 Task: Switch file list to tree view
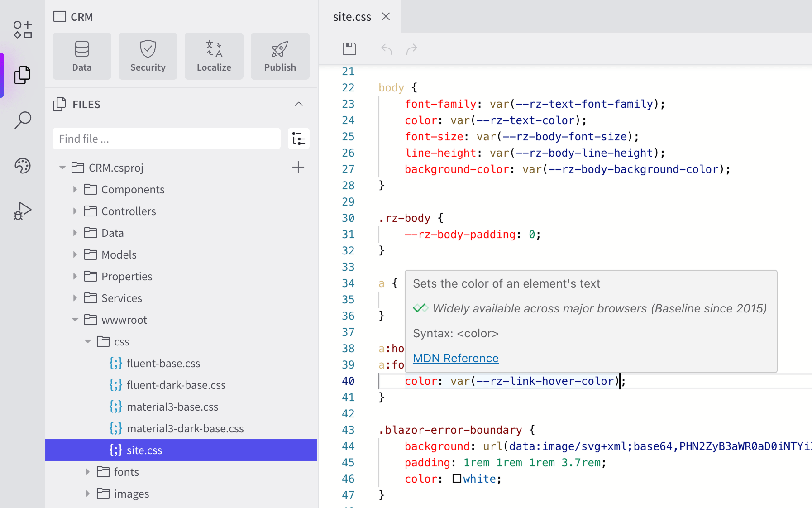click(298, 139)
